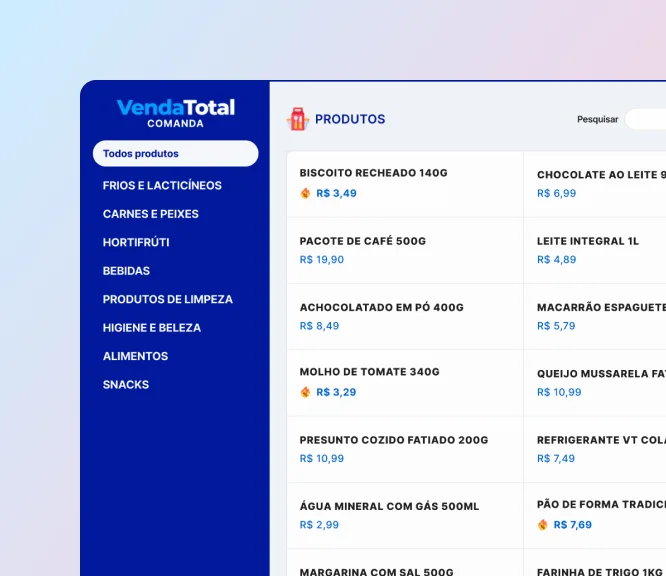Switch to Carnes e Peixes category
This screenshot has width=666, height=576.
(150, 214)
